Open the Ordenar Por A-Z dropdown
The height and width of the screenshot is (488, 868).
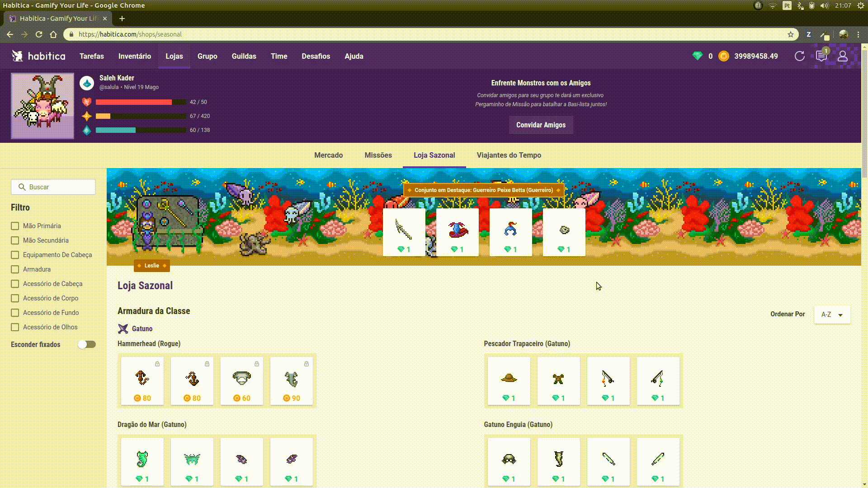point(832,314)
